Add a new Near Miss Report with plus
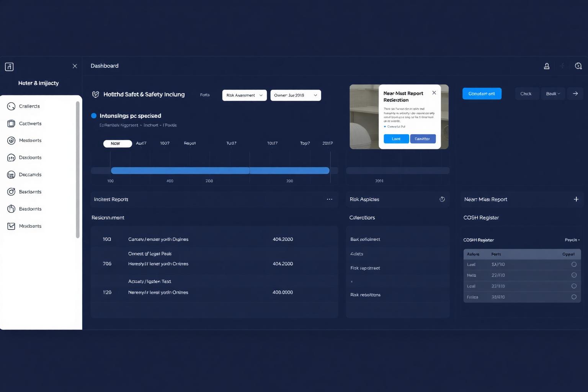 pos(576,199)
